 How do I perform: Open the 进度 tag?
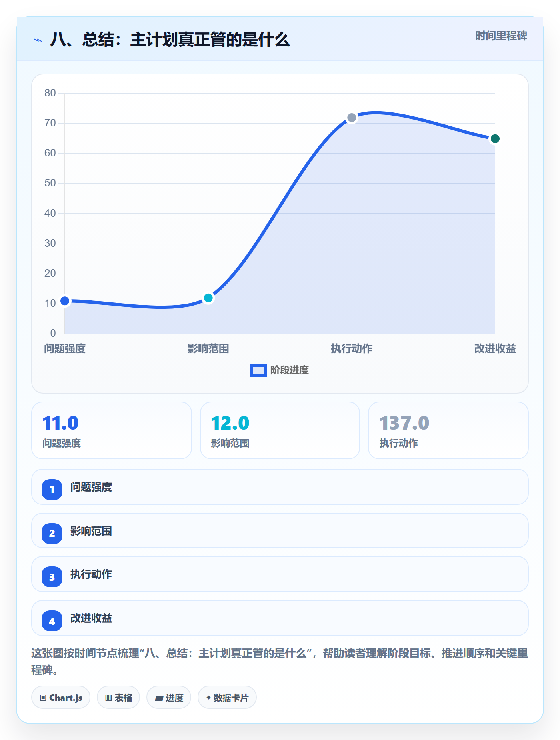[169, 698]
